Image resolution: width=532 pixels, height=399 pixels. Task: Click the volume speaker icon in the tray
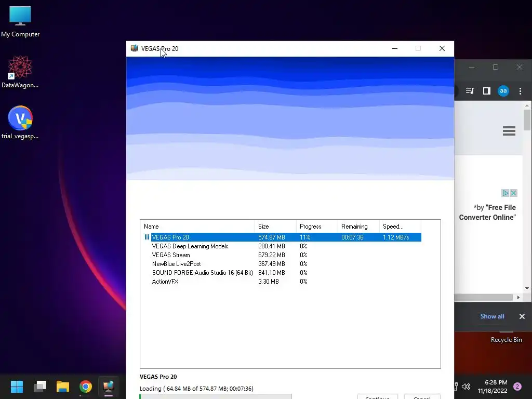pyautogui.click(x=466, y=387)
